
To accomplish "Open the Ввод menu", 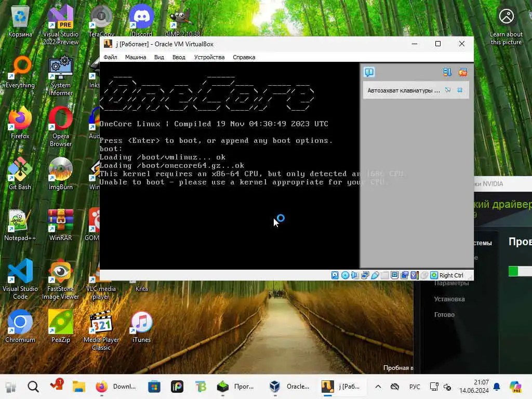I will (x=179, y=57).
